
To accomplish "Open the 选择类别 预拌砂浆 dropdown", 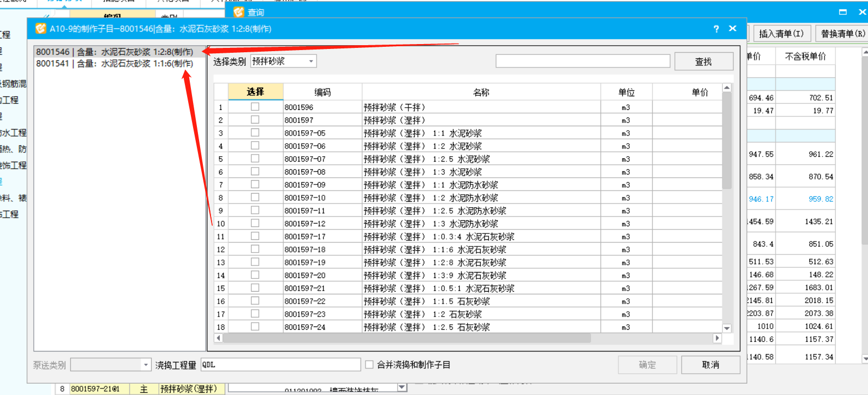I will [311, 61].
